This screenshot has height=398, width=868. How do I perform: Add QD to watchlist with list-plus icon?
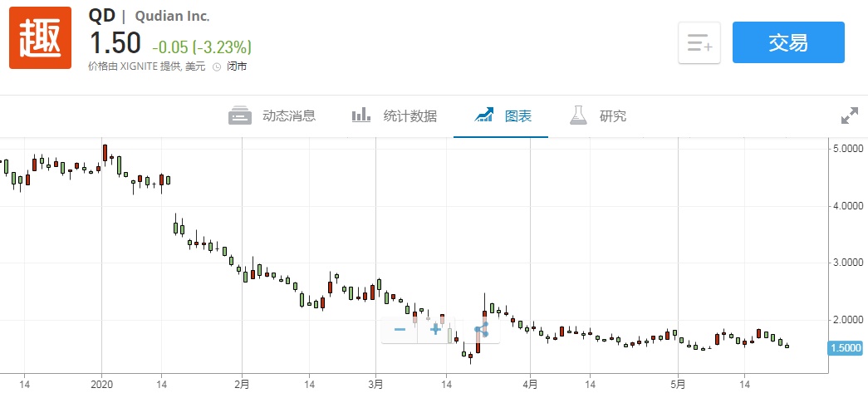pyautogui.click(x=699, y=42)
